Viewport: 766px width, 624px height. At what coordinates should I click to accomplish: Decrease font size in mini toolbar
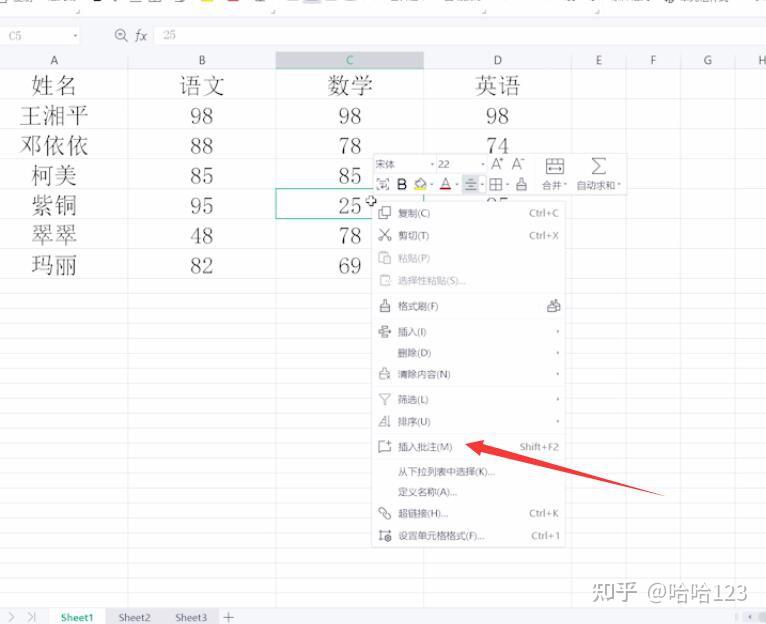pos(518,164)
